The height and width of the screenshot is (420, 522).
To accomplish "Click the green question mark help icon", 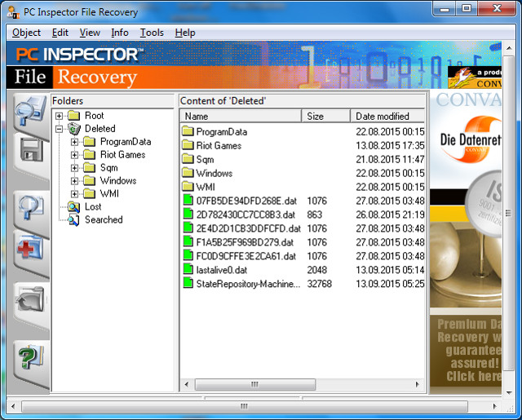I will 31,357.
